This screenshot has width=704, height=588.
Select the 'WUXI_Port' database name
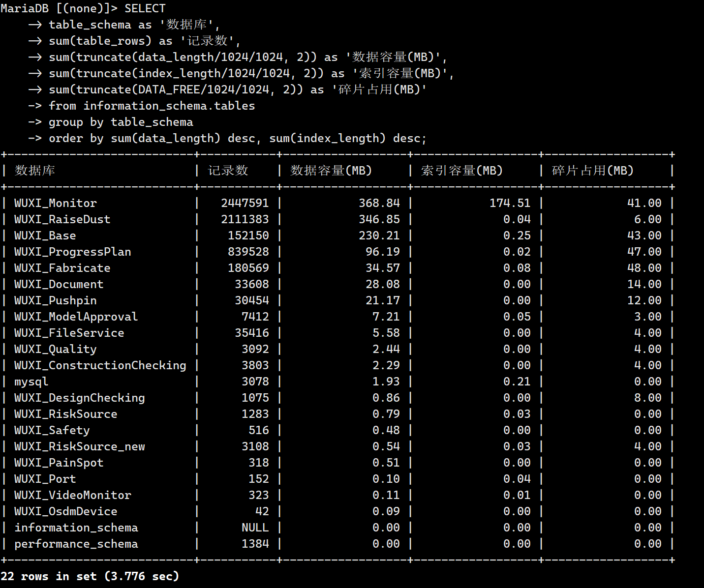tap(45, 479)
